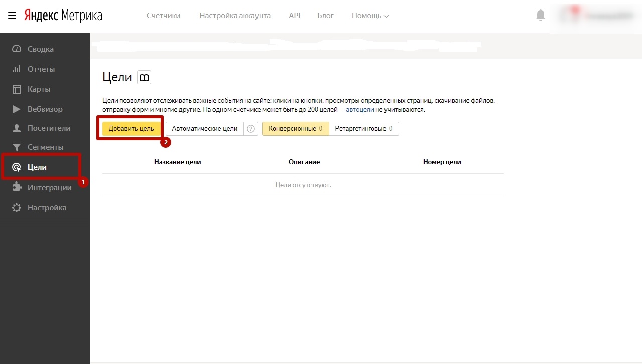Expand the Помощь dropdown menu
This screenshot has height=364, width=642.
point(370,16)
